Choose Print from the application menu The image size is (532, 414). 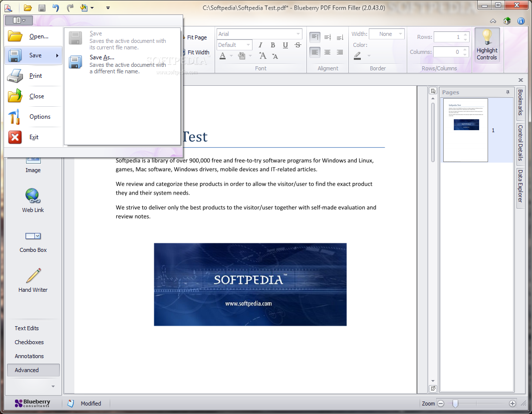(33, 76)
